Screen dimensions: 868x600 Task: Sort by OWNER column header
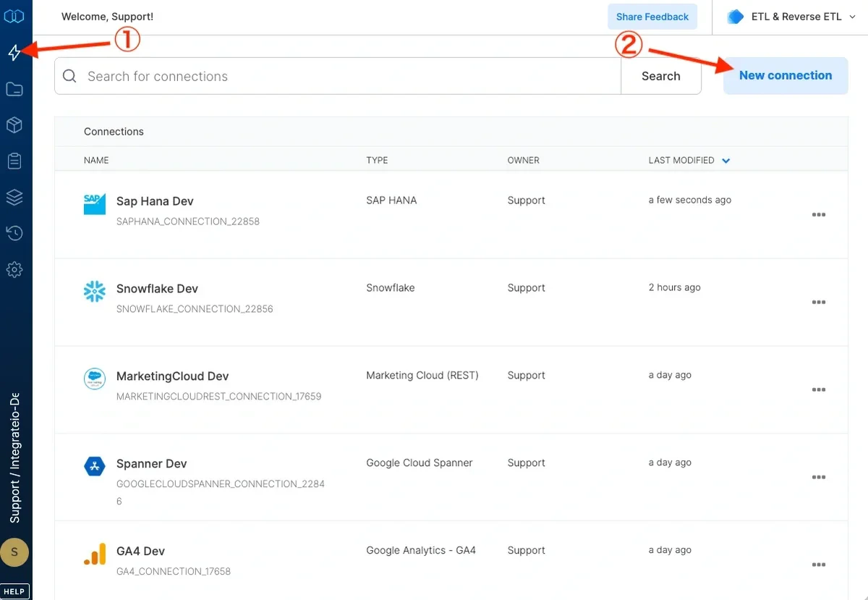tap(524, 161)
